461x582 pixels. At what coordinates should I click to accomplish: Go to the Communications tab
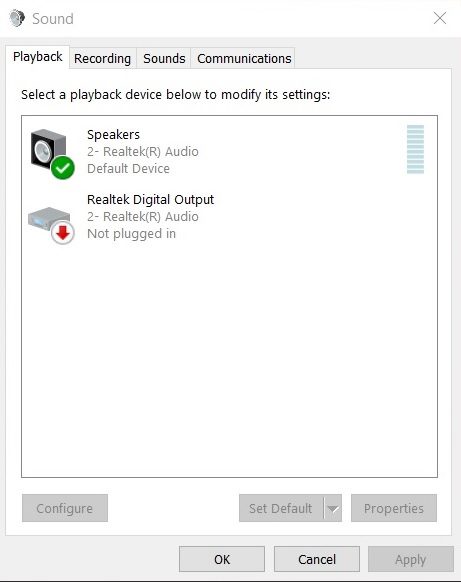tap(244, 59)
